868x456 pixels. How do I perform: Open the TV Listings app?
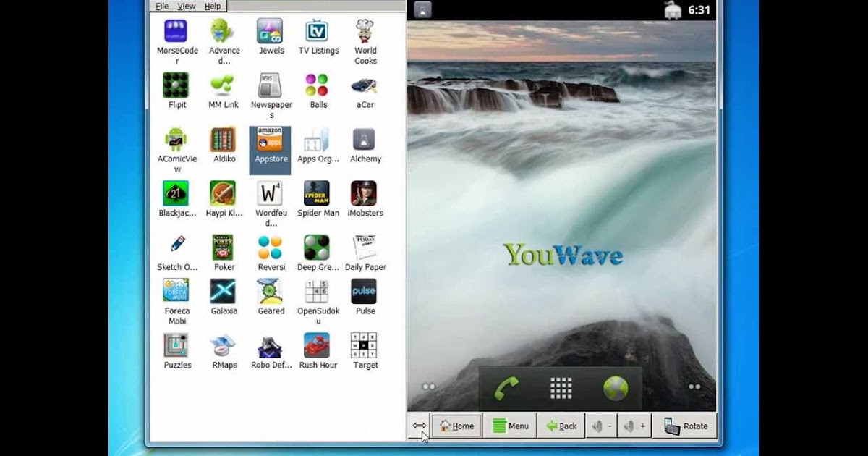tap(318, 31)
